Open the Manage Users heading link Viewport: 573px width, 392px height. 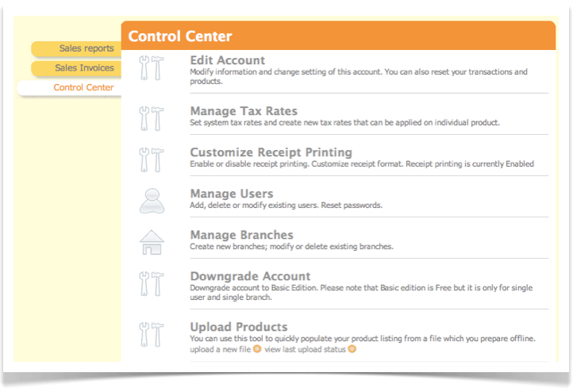(231, 194)
